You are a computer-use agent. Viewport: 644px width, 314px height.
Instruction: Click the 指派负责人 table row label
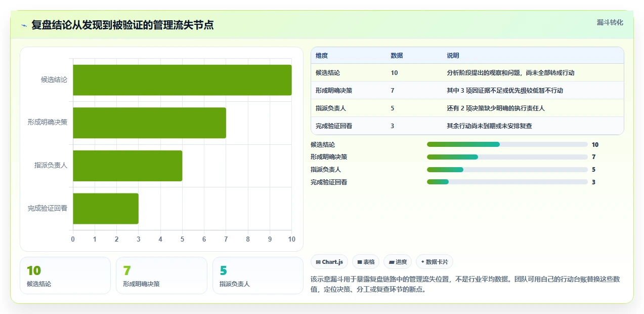pyautogui.click(x=331, y=108)
